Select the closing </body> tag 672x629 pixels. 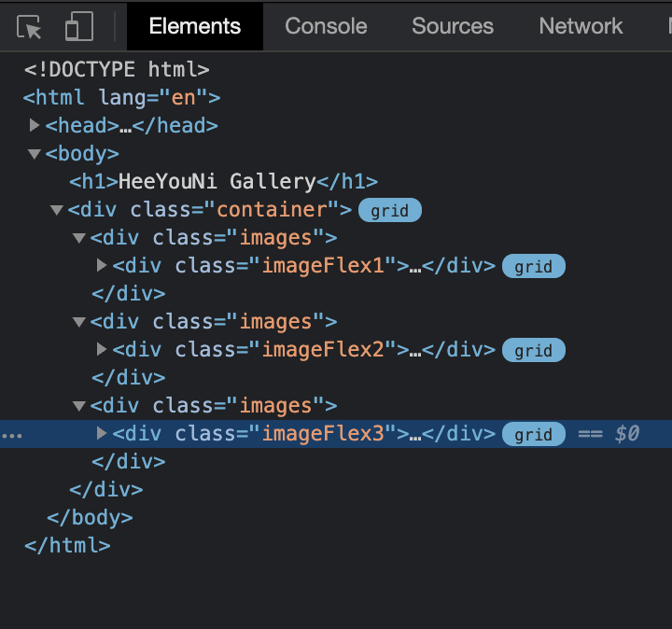90,518
